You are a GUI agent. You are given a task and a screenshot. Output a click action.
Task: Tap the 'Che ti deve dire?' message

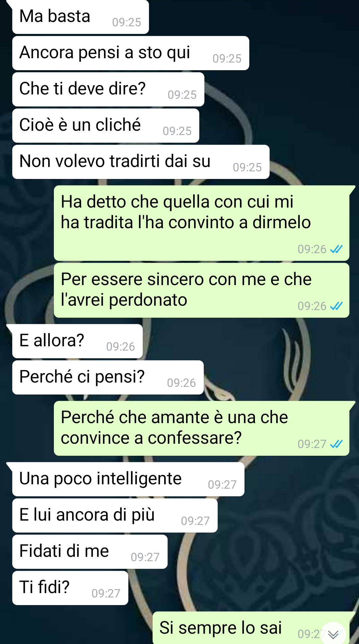tap(108, 89)
